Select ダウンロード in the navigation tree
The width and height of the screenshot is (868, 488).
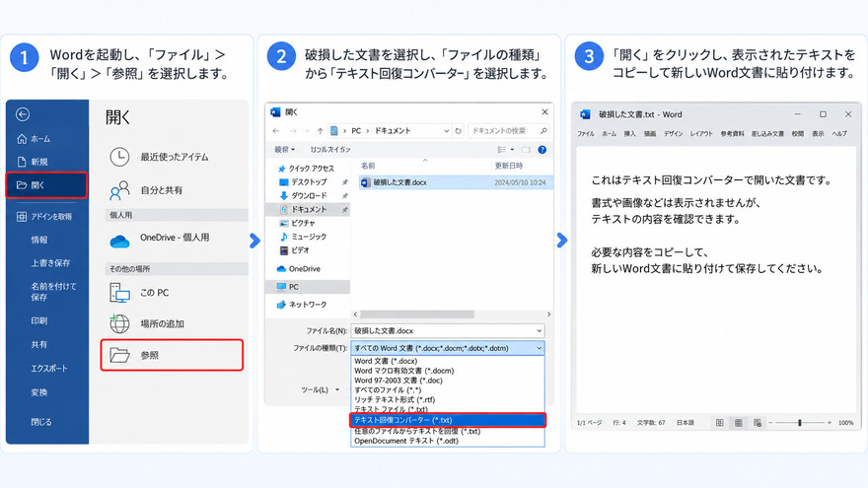click(x=303, y=196)
